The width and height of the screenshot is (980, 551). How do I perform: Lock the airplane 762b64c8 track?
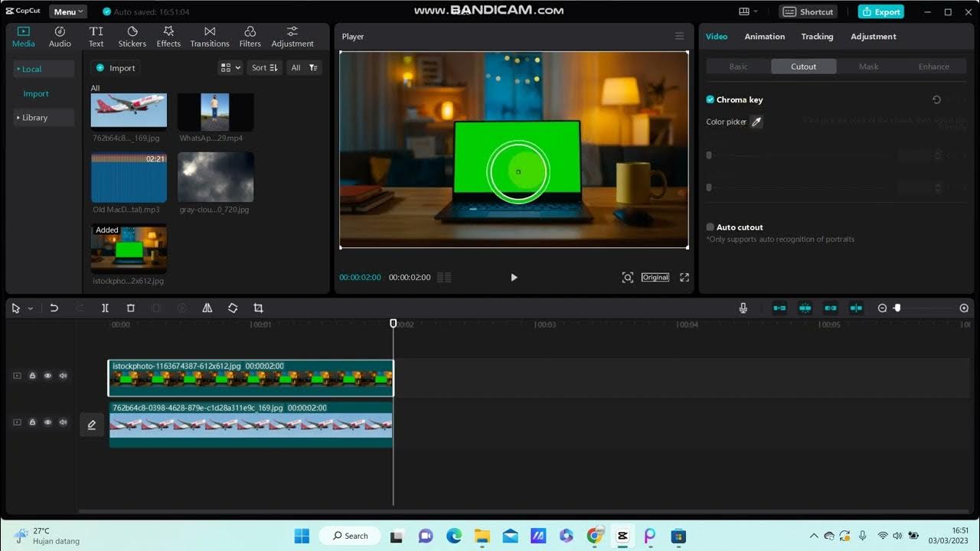point(32,422)
